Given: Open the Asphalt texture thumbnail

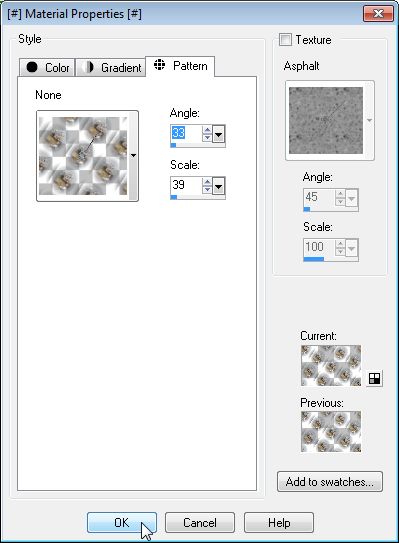Looking at the screenshot, I should 326,120.
